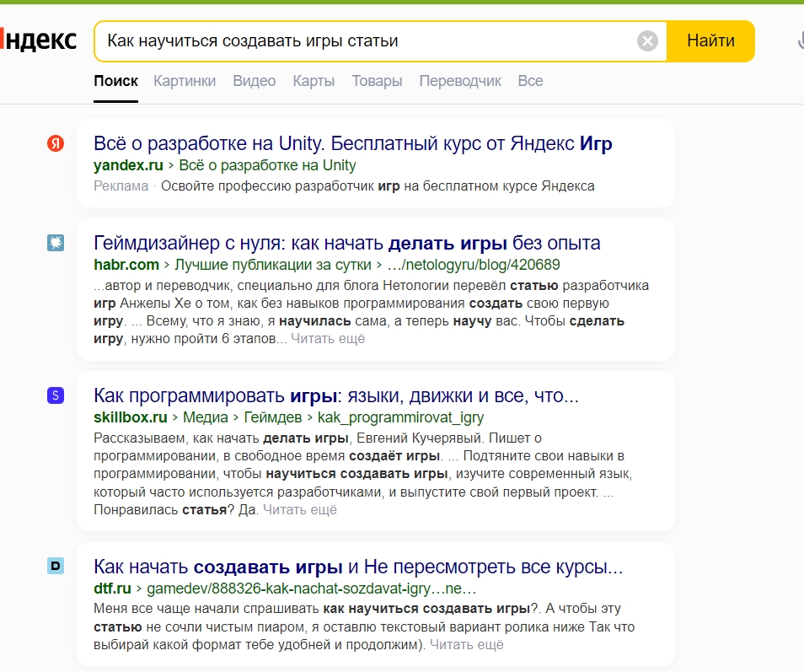Click the yellow Найти search button
The image size is (804, 672).
710,41
